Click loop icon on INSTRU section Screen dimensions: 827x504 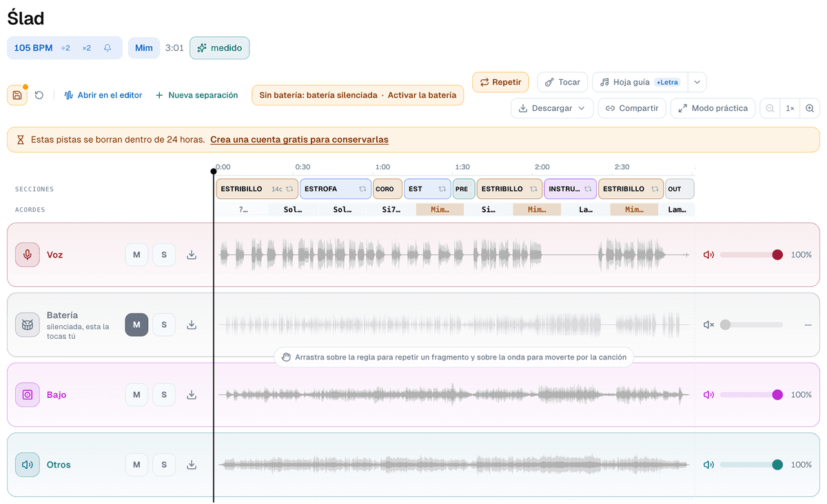[x=588, y=189]
